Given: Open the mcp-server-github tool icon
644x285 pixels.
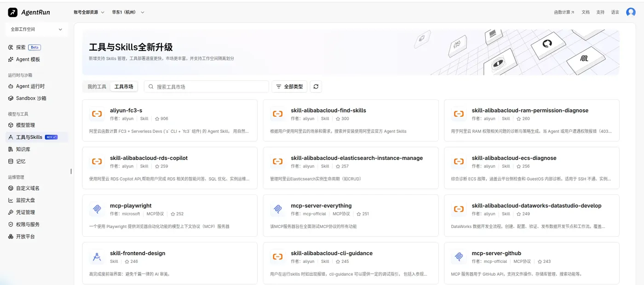Looking at the screenshot, I should click(459, 257).
